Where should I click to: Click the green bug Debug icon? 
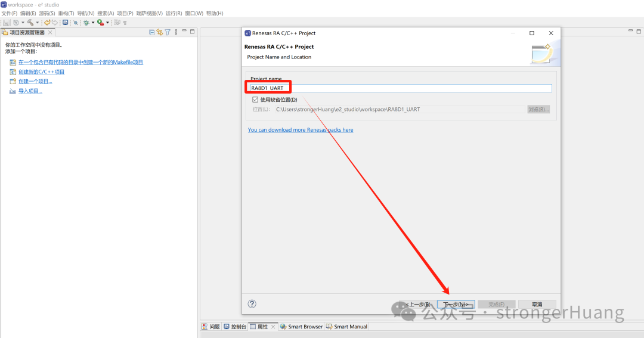(x=86, y=23)
